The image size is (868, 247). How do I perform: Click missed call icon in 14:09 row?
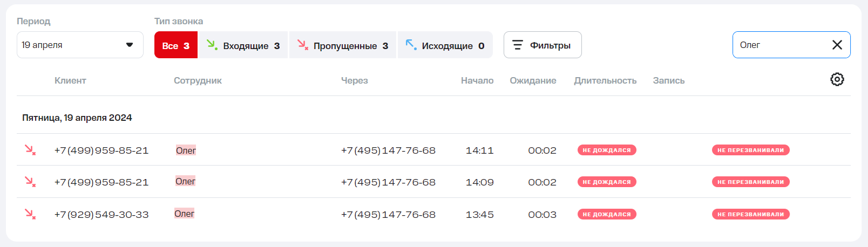click(30, 182)
